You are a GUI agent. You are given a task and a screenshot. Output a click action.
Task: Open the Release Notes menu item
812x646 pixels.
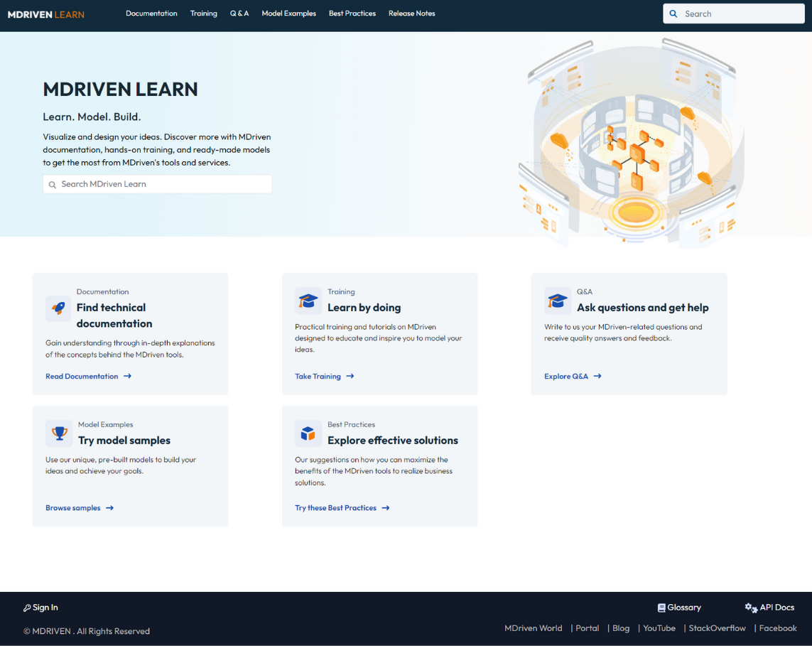(x=411, y=14)
